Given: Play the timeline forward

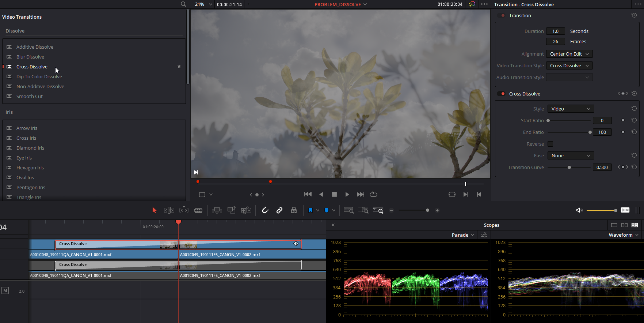Looking at the screenshot, I should [347, 194].
